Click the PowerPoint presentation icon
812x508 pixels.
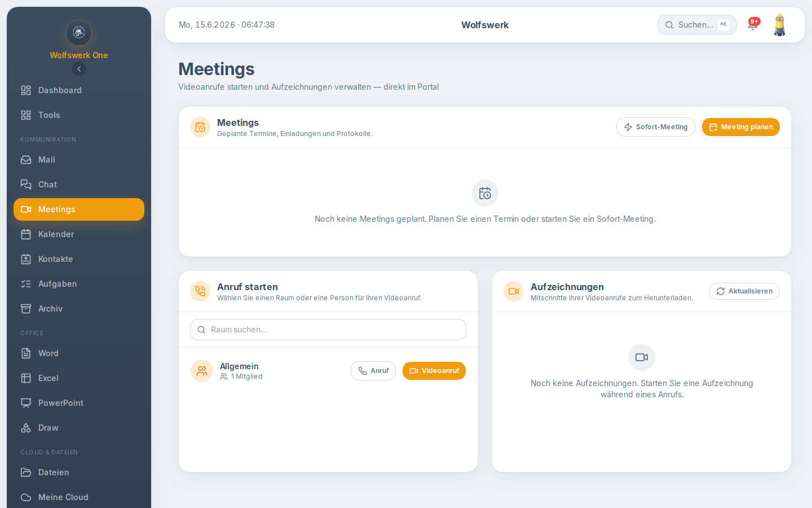pos(26,403)
